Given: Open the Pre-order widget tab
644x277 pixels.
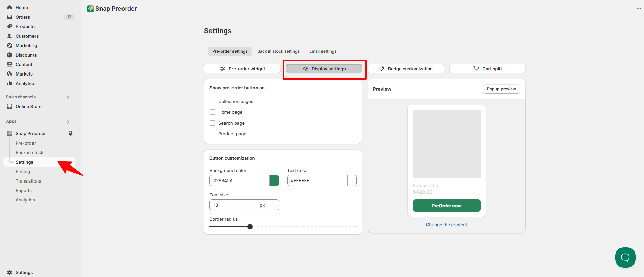Looking at the screenshot, I should click(242, 69).
